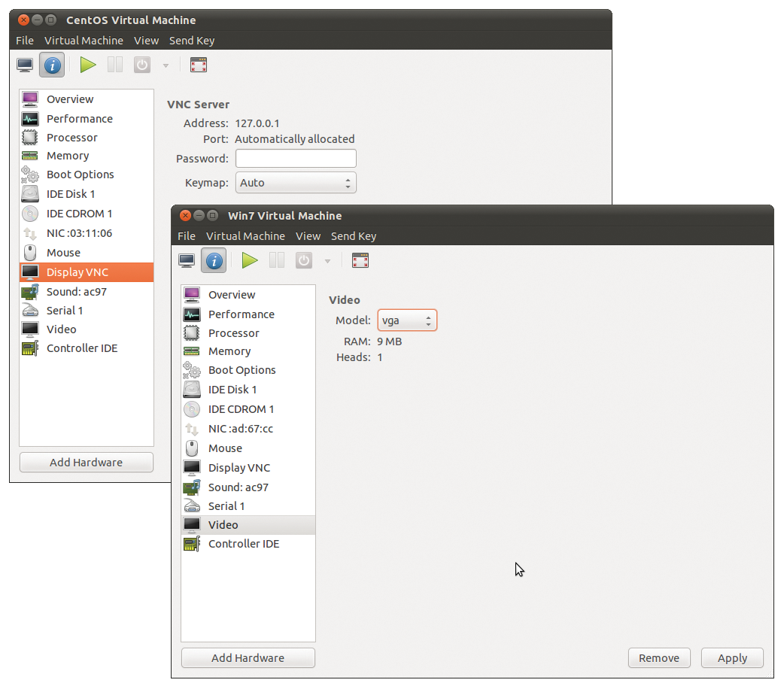Select IDE CDROM 1 in CentOS hardware list
This screenshot has width=784, height=686.
click(87, 214)
